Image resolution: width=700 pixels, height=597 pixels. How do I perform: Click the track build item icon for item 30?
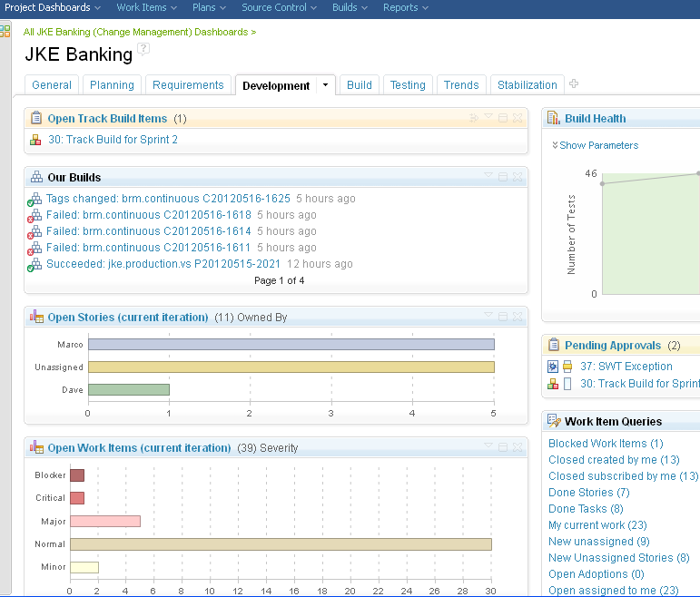point(35,140)
